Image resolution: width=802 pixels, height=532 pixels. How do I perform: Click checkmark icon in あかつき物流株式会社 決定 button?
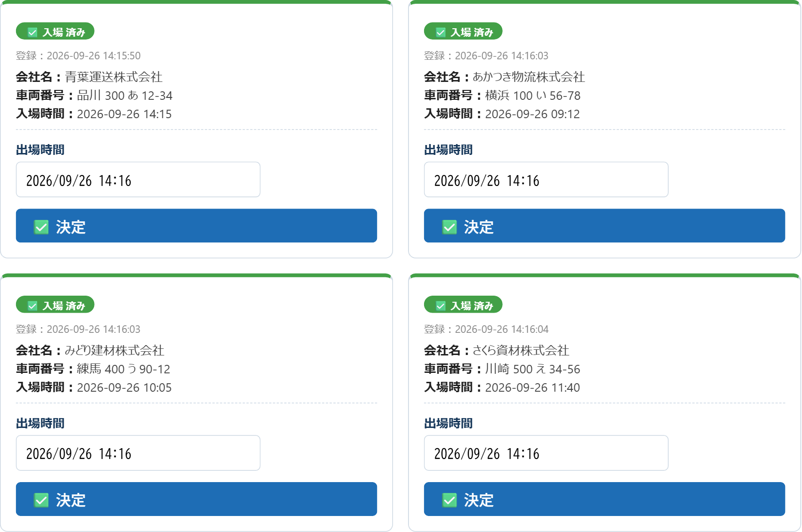tap(449, 227)
